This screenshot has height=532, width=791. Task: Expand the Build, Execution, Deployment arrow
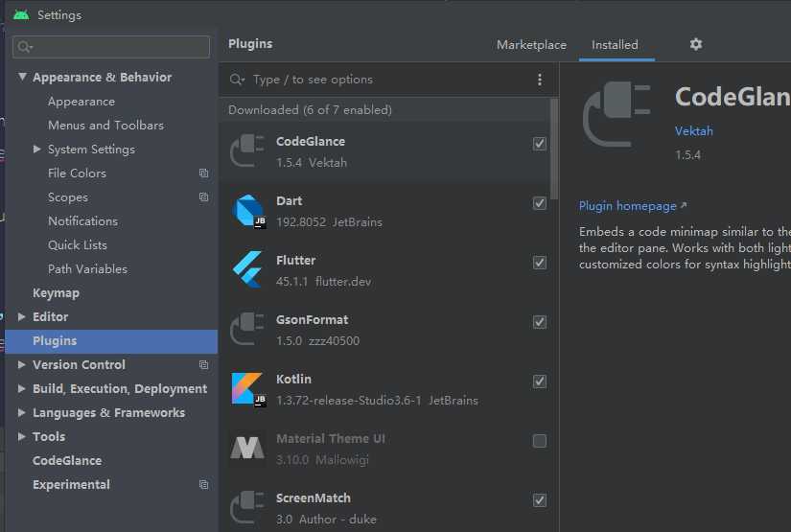pyautogui.click(x=22, y=389)
